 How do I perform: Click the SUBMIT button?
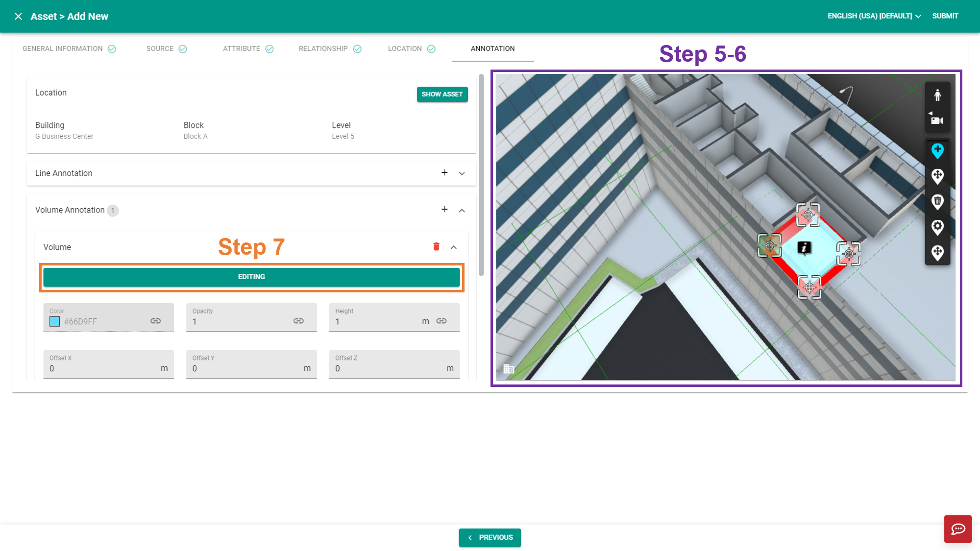click(x=945, y=16)
